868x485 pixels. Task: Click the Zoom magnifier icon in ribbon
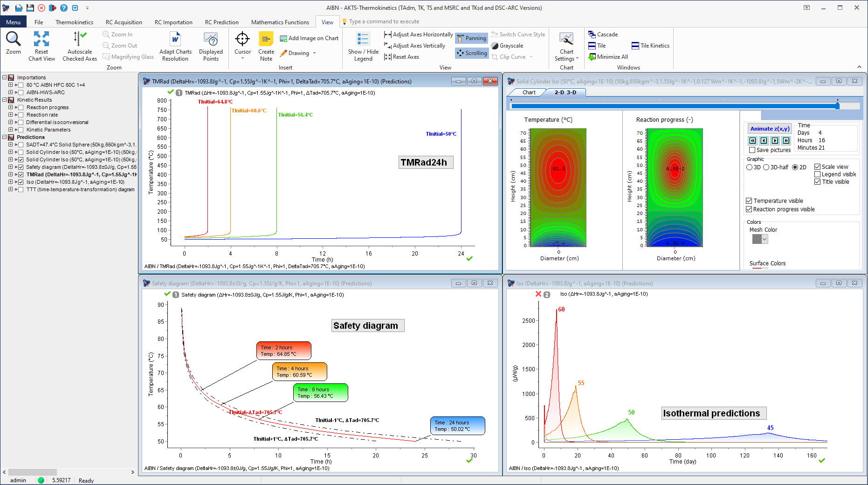click(x=13, y=40)
